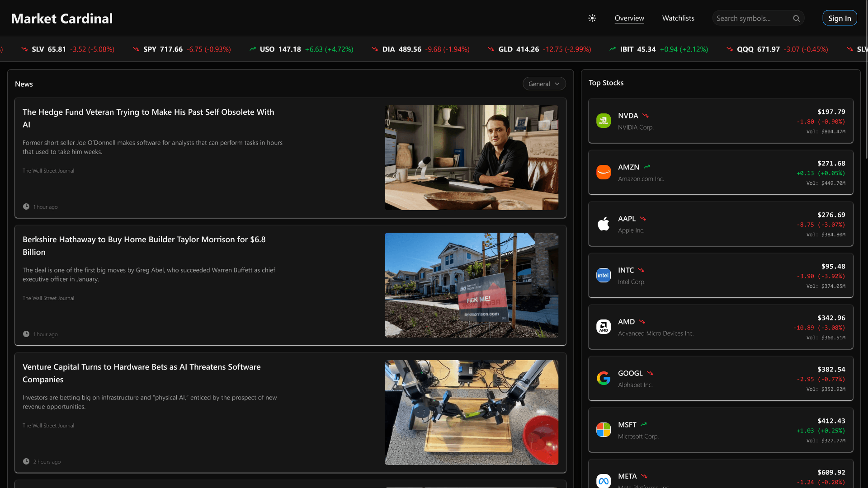
Task: View the Taylor Morrison homes photo
Action: click(x=472, y=285)
